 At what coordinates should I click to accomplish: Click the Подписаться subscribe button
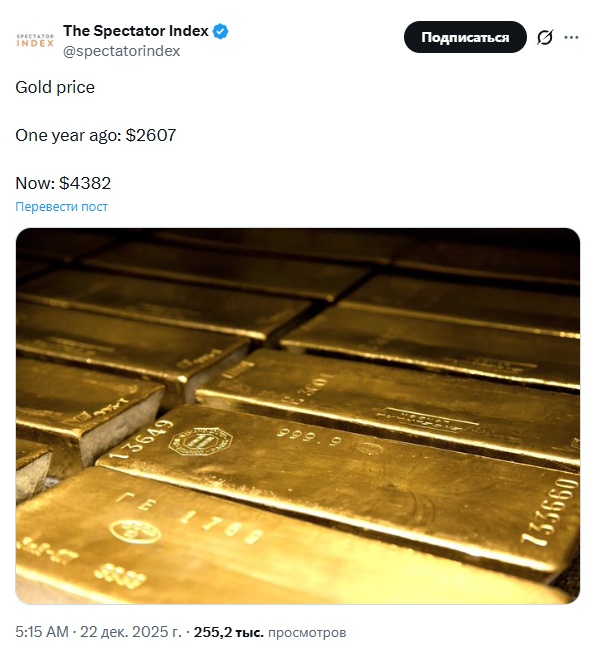pos(465,37)
